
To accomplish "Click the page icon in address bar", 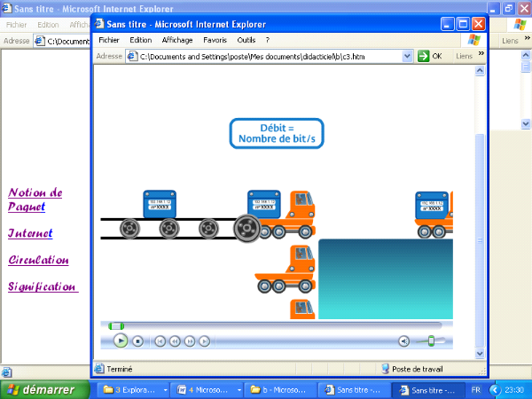I will point(132,57).
